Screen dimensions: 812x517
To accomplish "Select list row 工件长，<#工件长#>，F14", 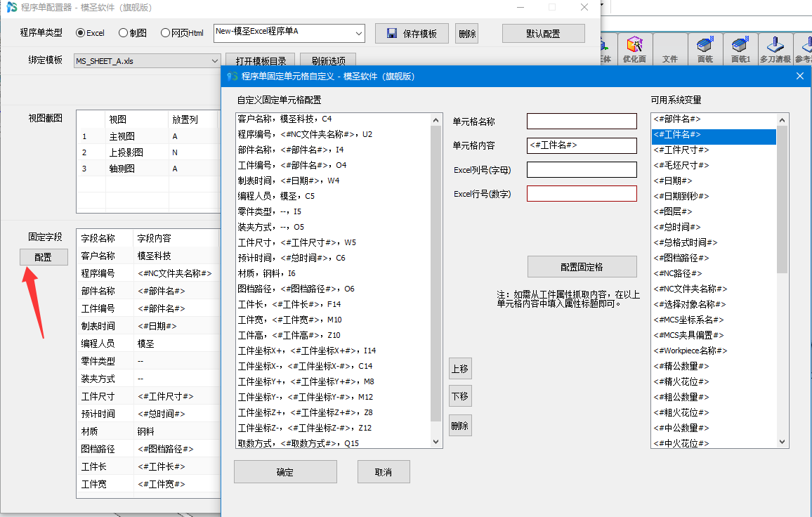I will point(333,304).
